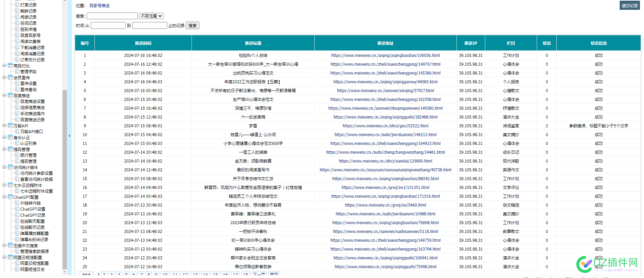Click the 推送时间 column header
The image size is (644, 278).
143,43
